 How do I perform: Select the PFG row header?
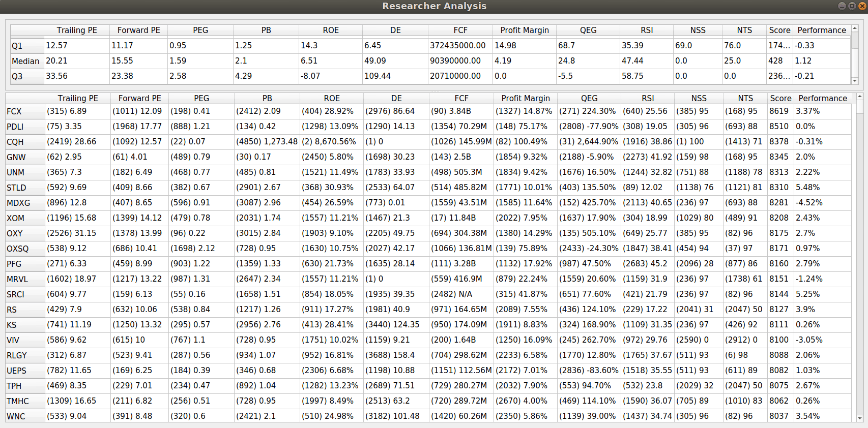(x=25, y=264)
